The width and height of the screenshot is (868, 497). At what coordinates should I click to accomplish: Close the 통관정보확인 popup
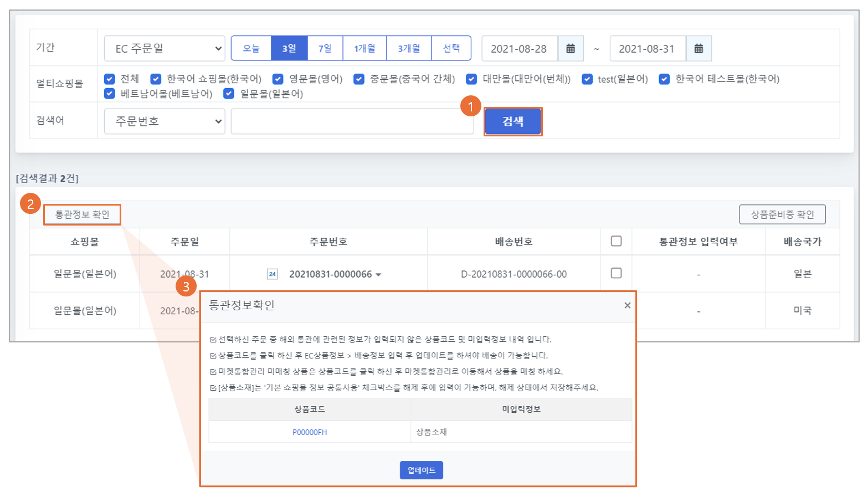click(627, 305)
